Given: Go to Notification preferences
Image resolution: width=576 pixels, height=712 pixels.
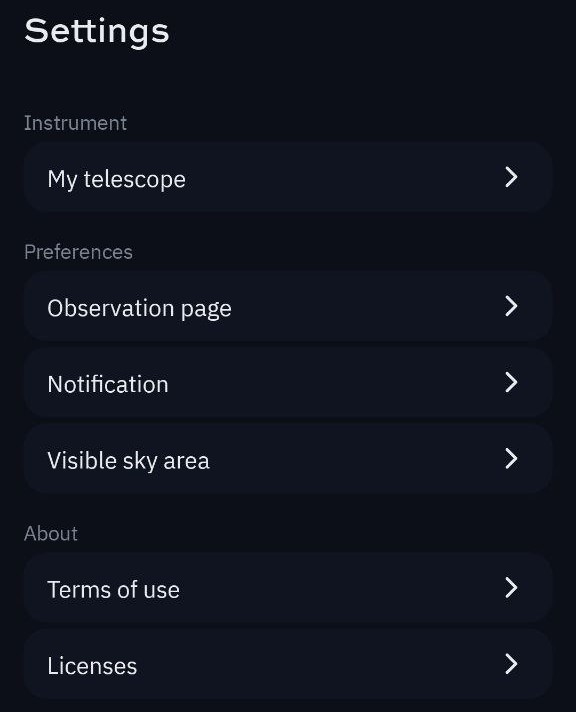Looking at the screenshot, I should [x=288, y=382].
